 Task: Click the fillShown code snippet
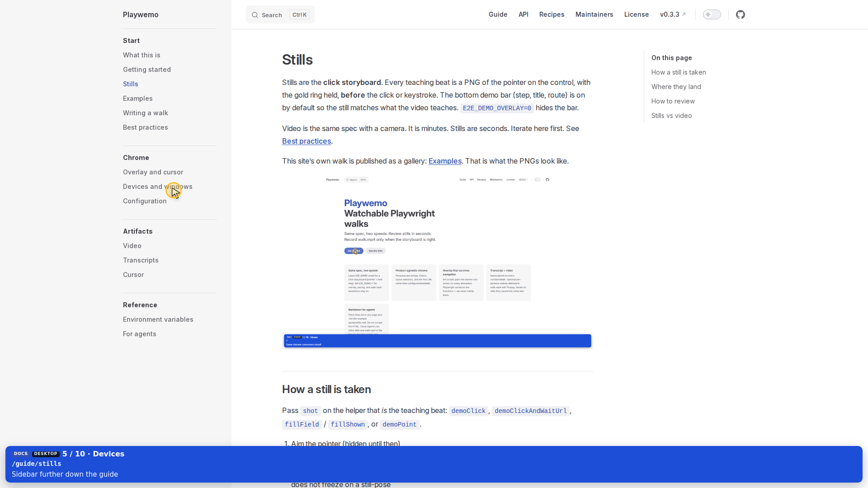coord(348,424)
